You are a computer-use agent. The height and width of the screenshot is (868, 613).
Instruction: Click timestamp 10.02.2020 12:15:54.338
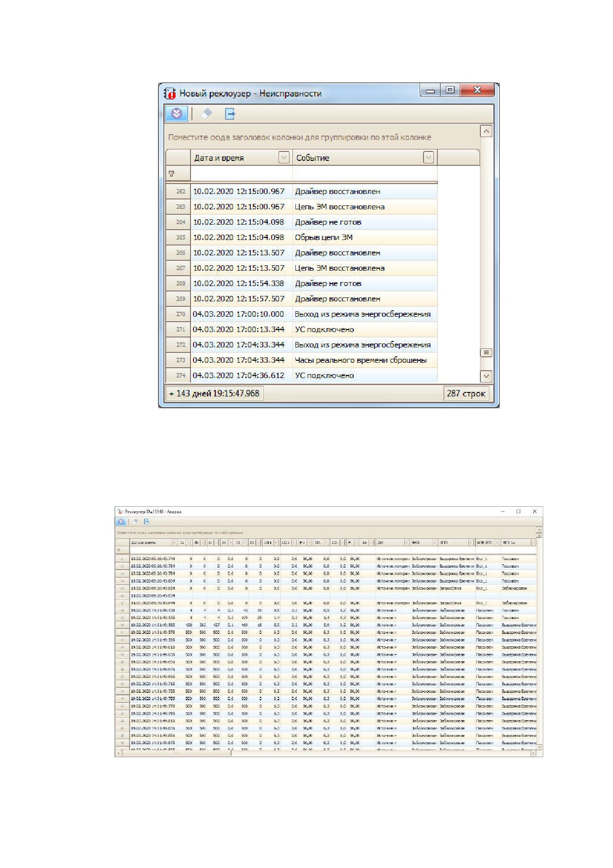pos(238,284)
